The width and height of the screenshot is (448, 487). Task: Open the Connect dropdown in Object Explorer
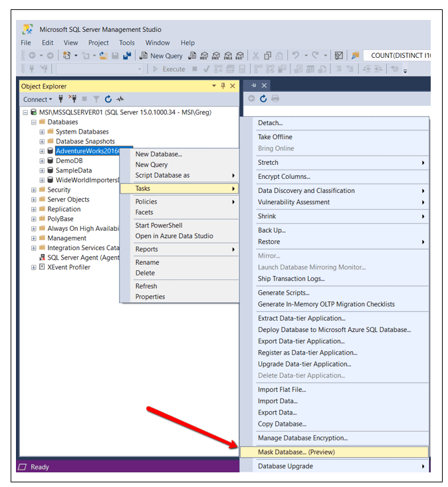37,99
